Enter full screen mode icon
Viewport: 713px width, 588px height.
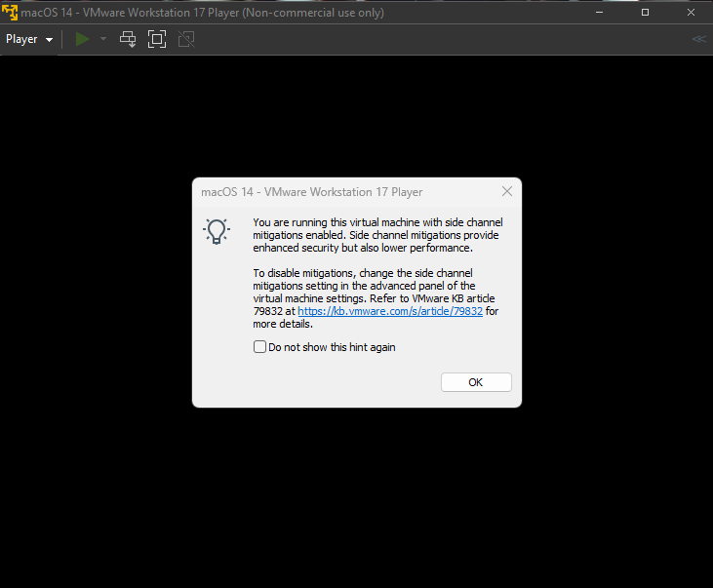[x=157, y=39]
